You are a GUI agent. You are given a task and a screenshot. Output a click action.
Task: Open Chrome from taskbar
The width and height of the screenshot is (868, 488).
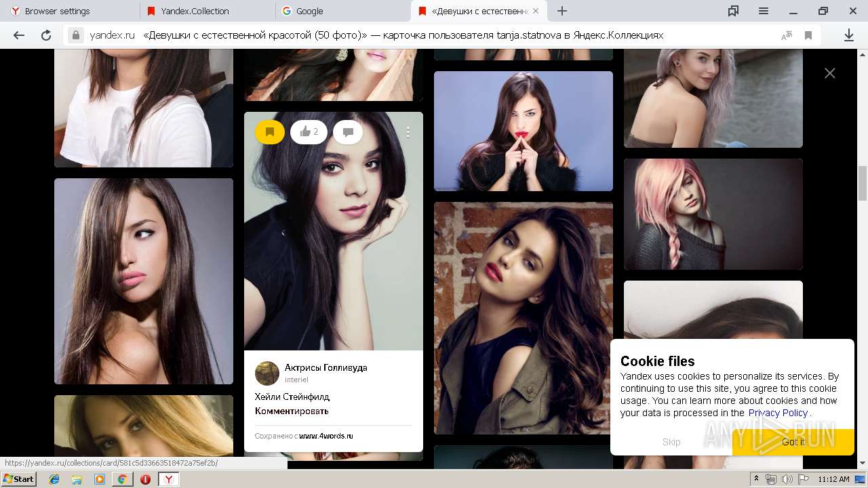point(122,479)
